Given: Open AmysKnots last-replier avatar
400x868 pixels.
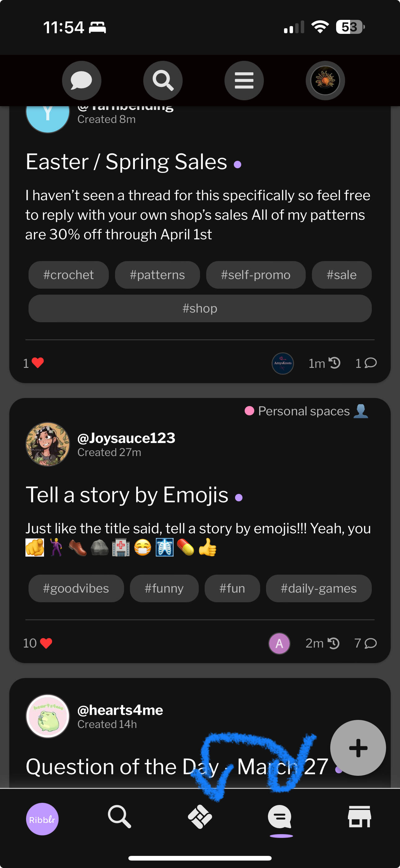Looking at the screenshot, I should pyautogui.click(x=282, y=363).
